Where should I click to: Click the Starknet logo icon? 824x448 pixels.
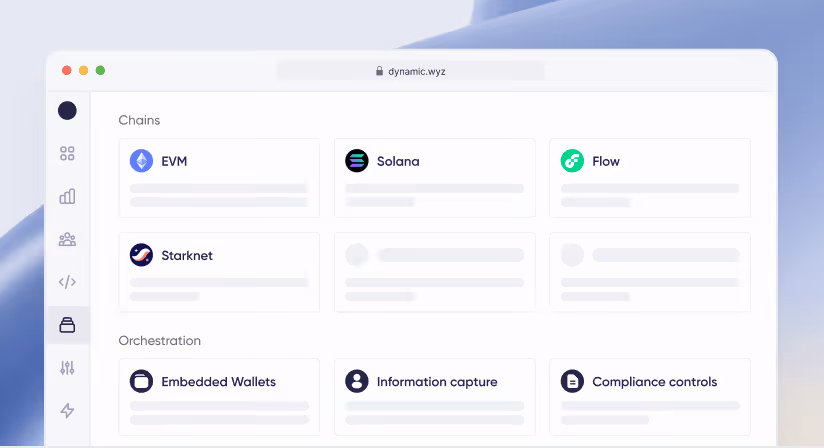141,255
